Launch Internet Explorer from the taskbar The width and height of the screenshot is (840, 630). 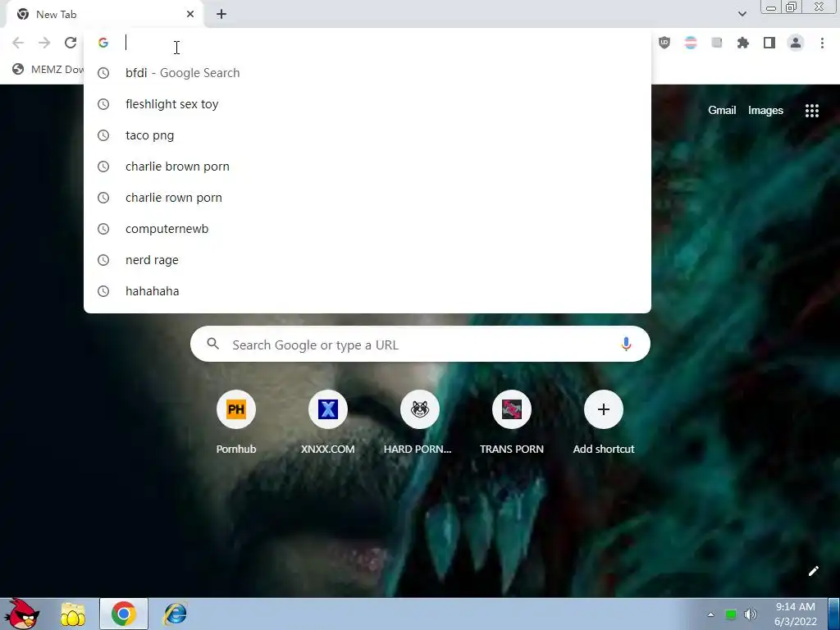click(x=176, y=614)
